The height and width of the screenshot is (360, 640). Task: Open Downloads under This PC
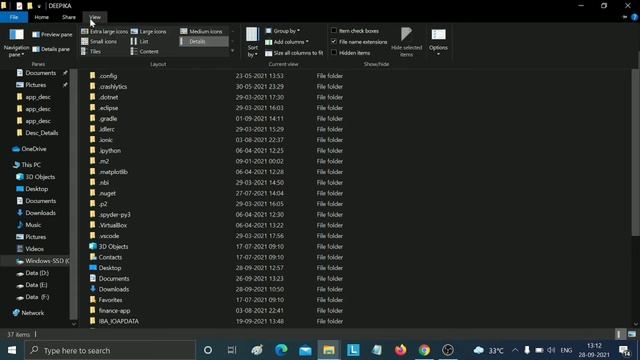coord(40,213)
